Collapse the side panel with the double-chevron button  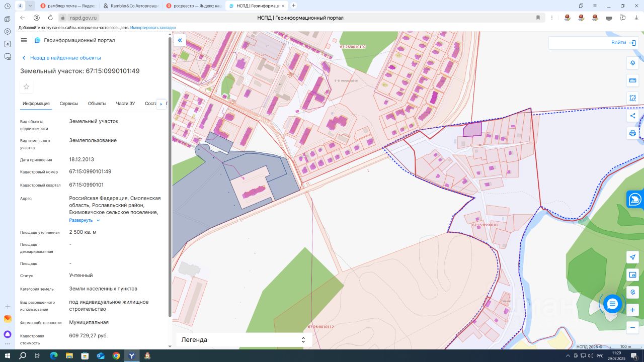coord(180,40)
